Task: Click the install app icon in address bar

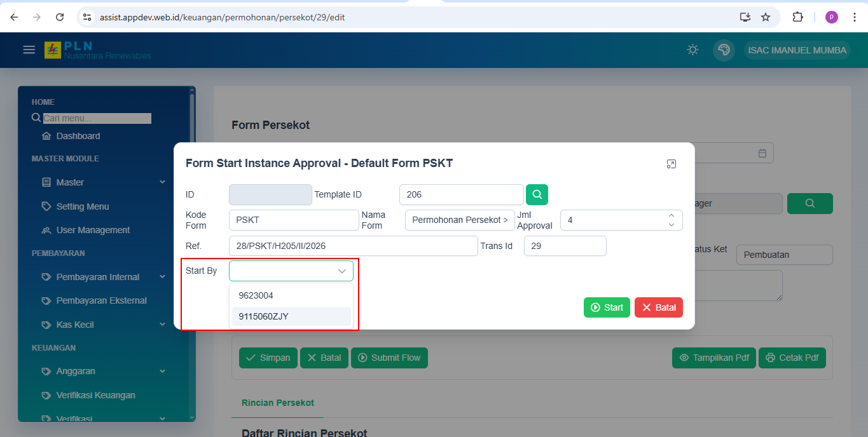Action: click(x=745, y=17)
